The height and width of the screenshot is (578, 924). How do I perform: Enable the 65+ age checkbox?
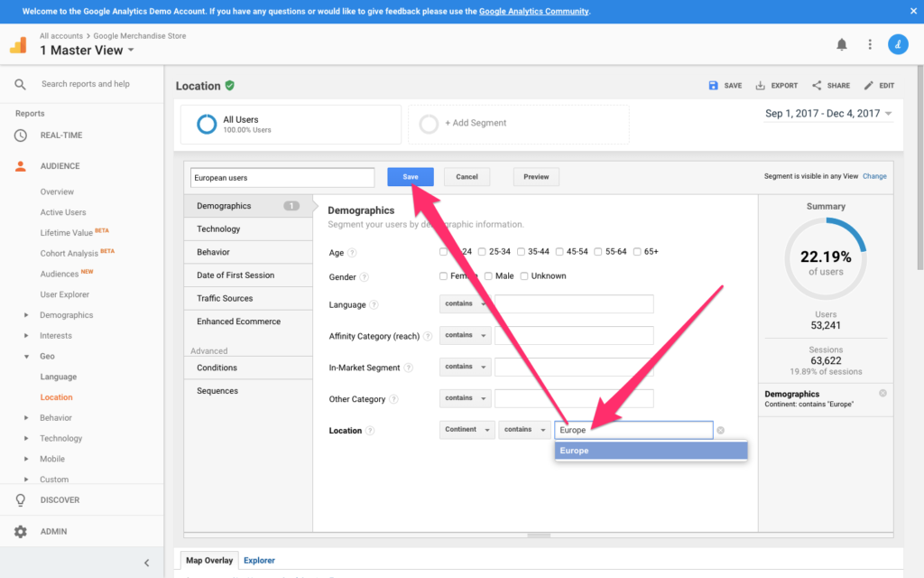(638, 251)
